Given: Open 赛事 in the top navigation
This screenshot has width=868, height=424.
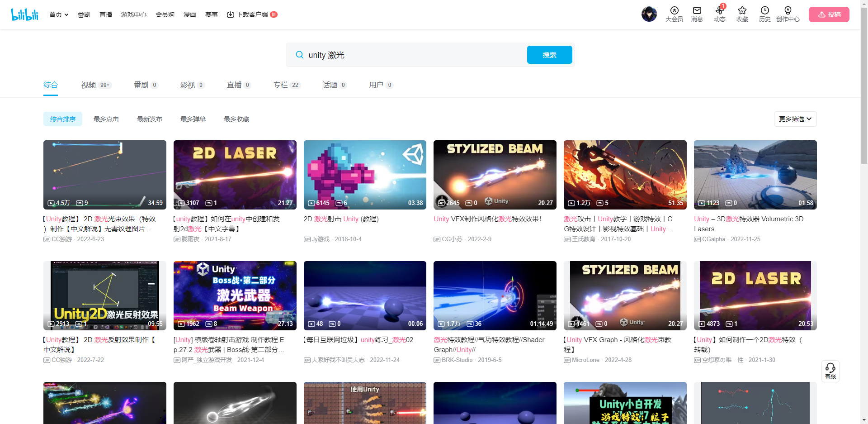Looking at the screenshot, I should (212, 14).
